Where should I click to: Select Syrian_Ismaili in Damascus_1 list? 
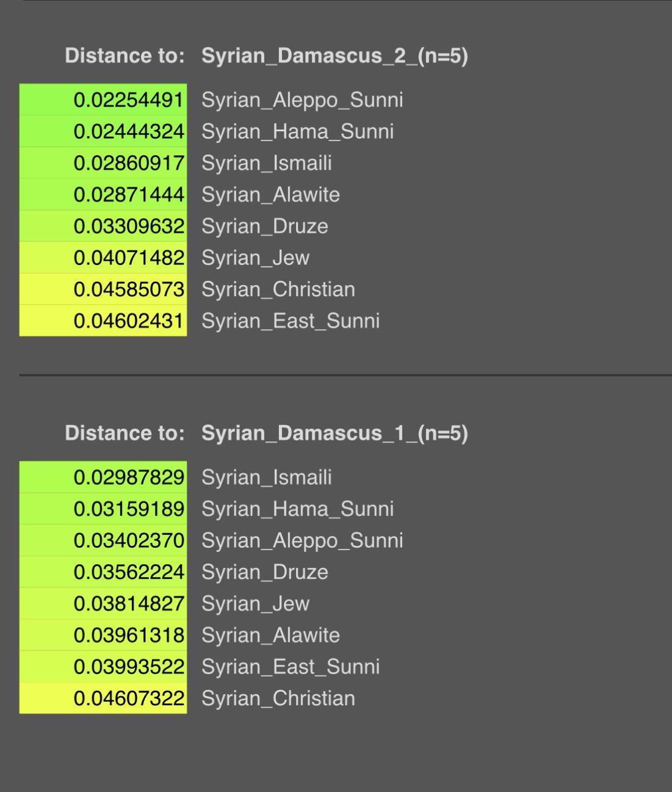(267, 478)
